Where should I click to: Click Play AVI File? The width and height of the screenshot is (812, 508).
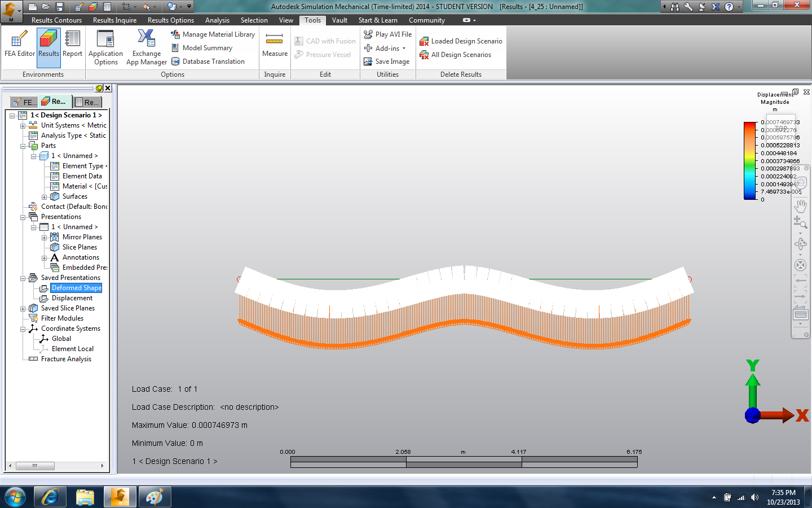[387, 34]
